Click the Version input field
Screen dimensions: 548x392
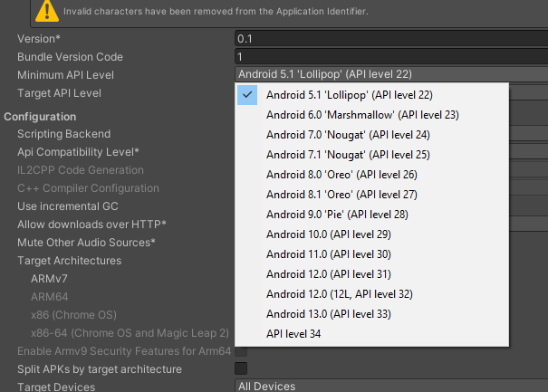tap(389, 39)
